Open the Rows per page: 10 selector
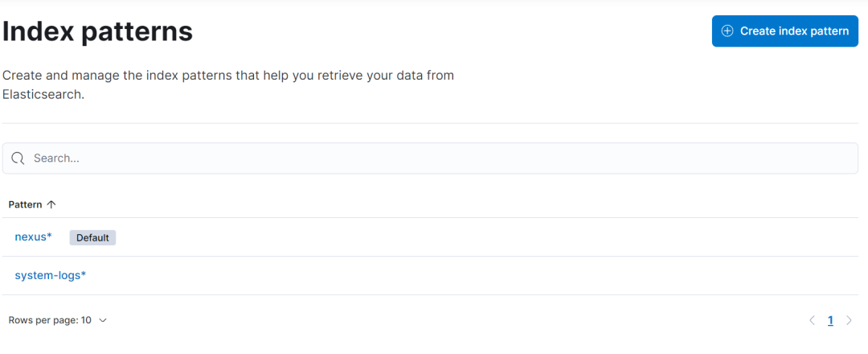The width and height of the screenshot is (868, 354). point(58,320)
